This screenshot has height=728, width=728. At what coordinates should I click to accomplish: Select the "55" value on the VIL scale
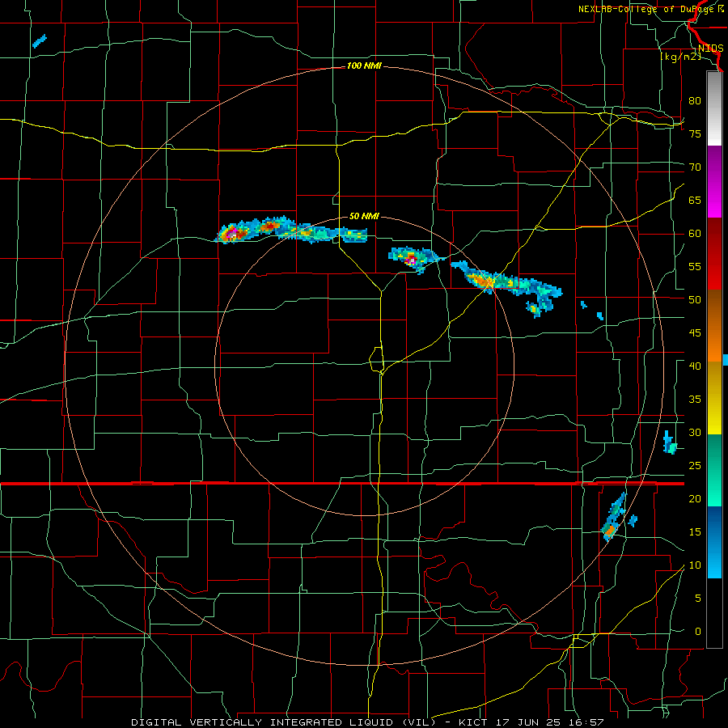(x=695, y=266)
